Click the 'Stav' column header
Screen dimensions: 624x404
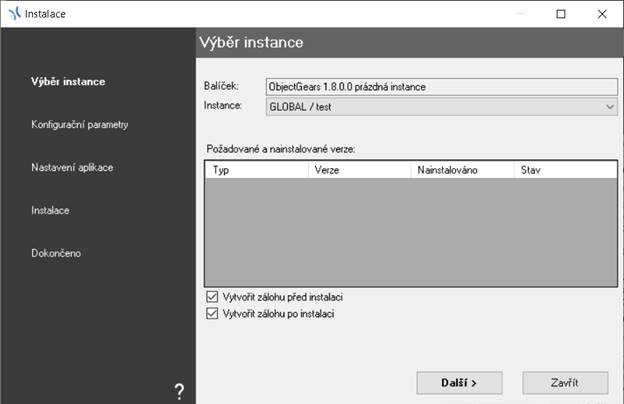[565, 171]
